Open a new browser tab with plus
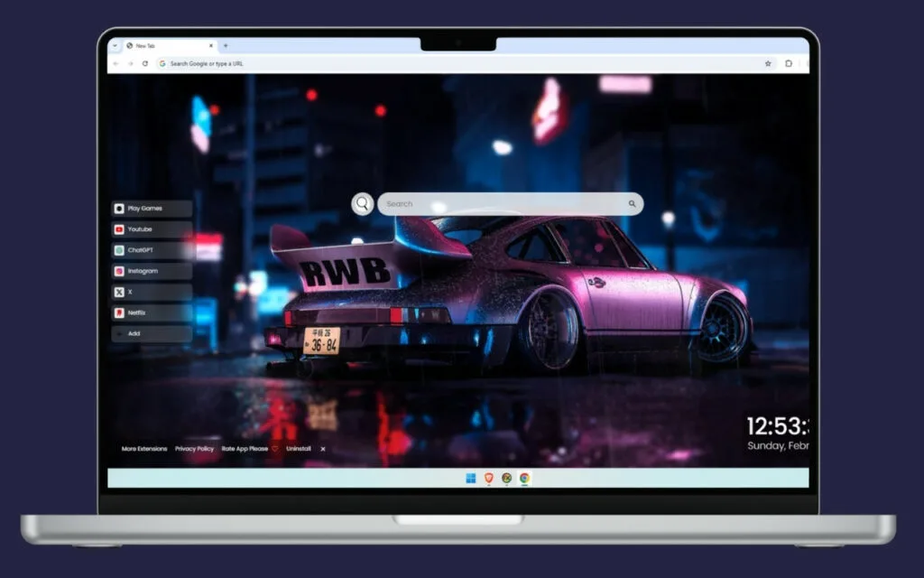Screen dimensions: 924x578 [x=226, y=45]
